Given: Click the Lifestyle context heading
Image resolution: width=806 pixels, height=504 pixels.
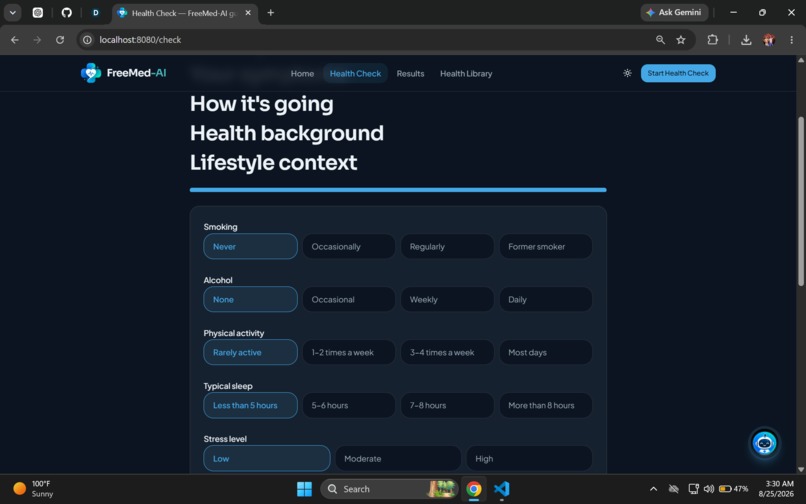Looking at the screenshot, I should pyautogui.click(x=273, y=163).
